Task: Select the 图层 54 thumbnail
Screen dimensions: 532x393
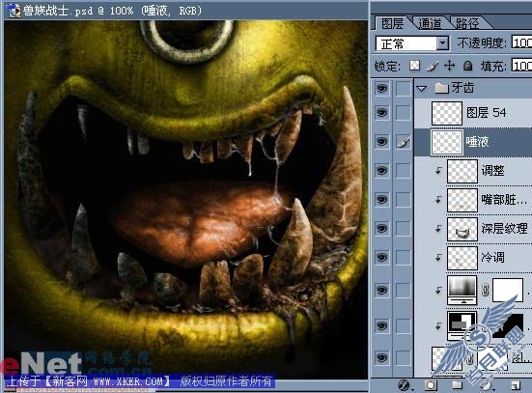Action: pos(446,113)
